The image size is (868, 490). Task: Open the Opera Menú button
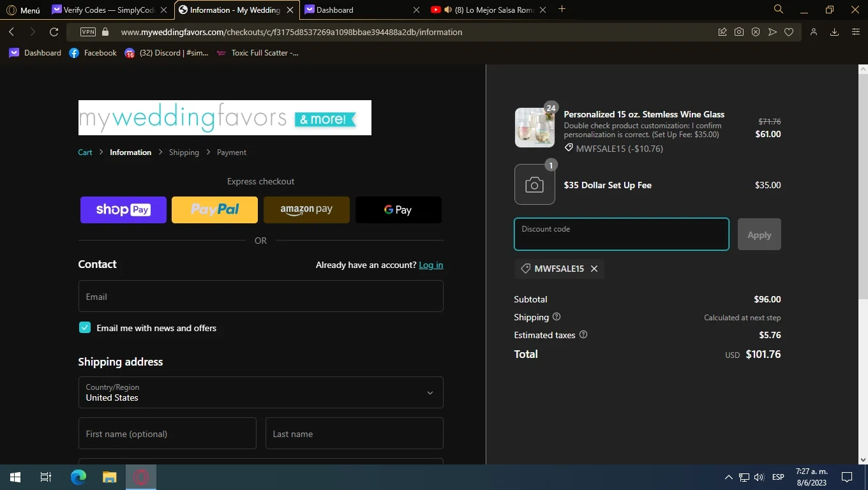[23, 10]
